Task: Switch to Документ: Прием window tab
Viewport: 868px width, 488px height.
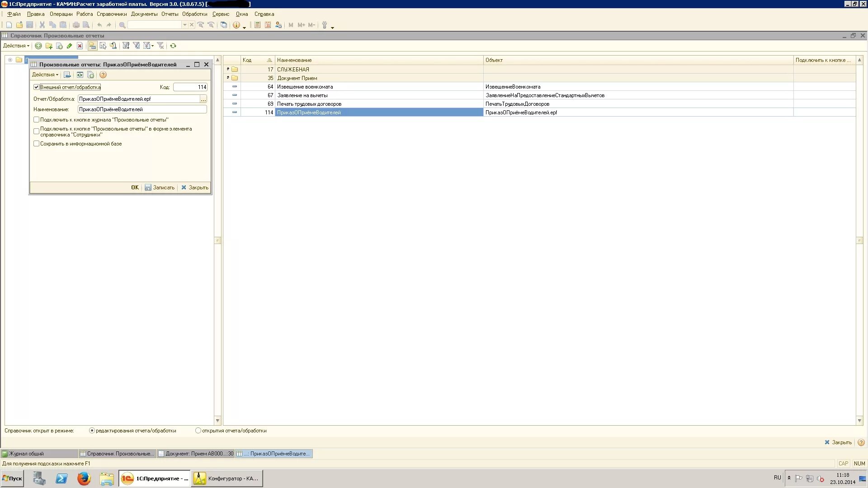Action: tap(196, 454)
